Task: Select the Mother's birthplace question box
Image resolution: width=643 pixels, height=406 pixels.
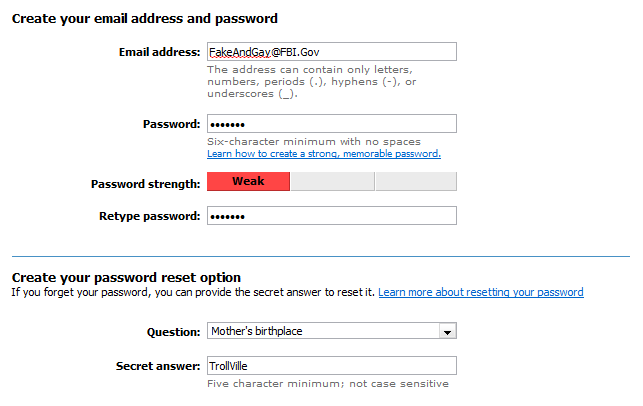Action: (x=322, y=331)
